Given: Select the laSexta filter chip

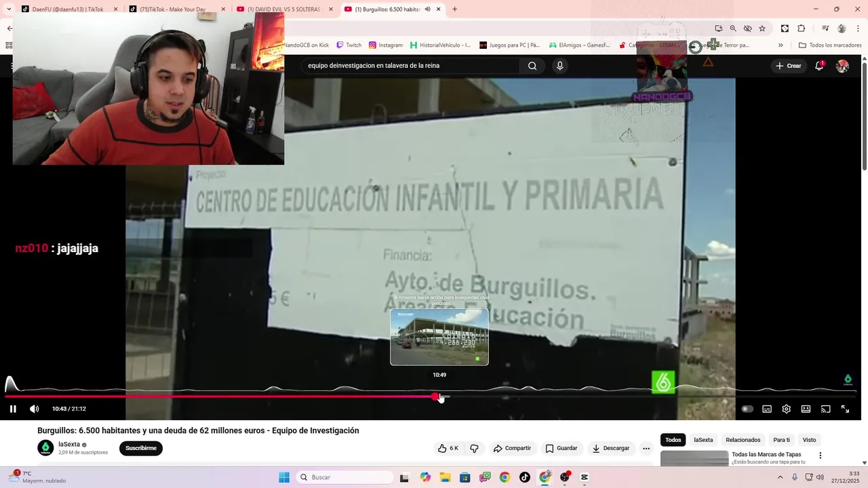Looking at the screenshot, I should [703, 440].
